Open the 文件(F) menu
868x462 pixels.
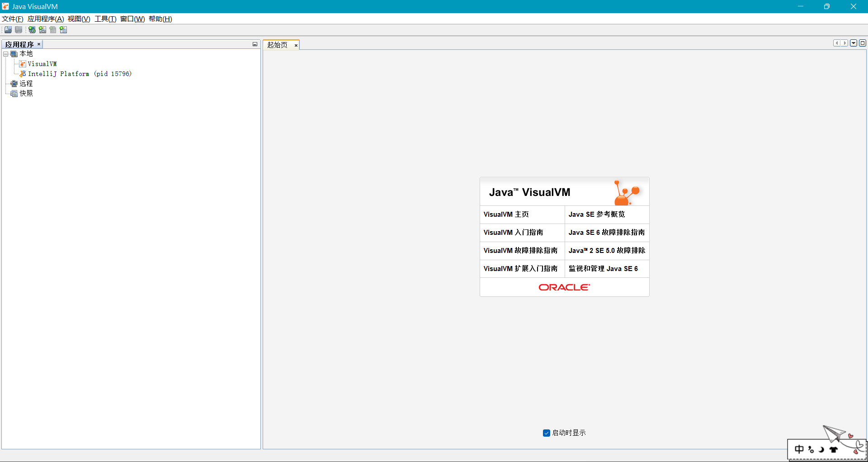tap(13, 19)
